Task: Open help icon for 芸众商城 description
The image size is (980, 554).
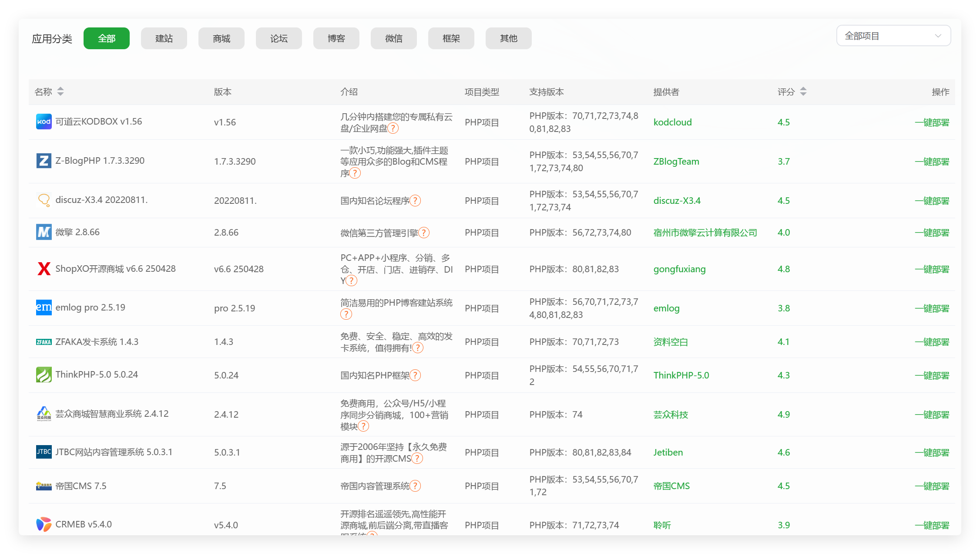Action: point(363,426)
